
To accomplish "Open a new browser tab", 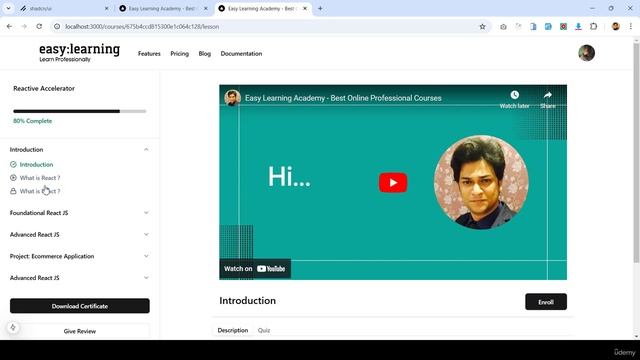I will (320, 9).
